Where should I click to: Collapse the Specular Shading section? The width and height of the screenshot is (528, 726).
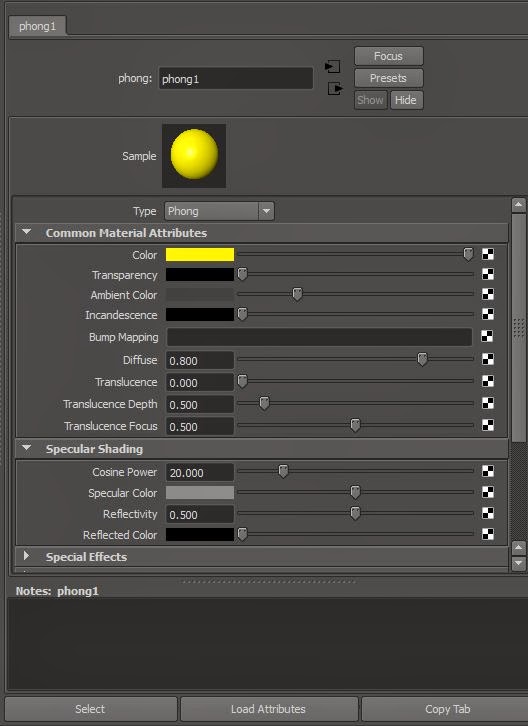[x=27, y=448]
